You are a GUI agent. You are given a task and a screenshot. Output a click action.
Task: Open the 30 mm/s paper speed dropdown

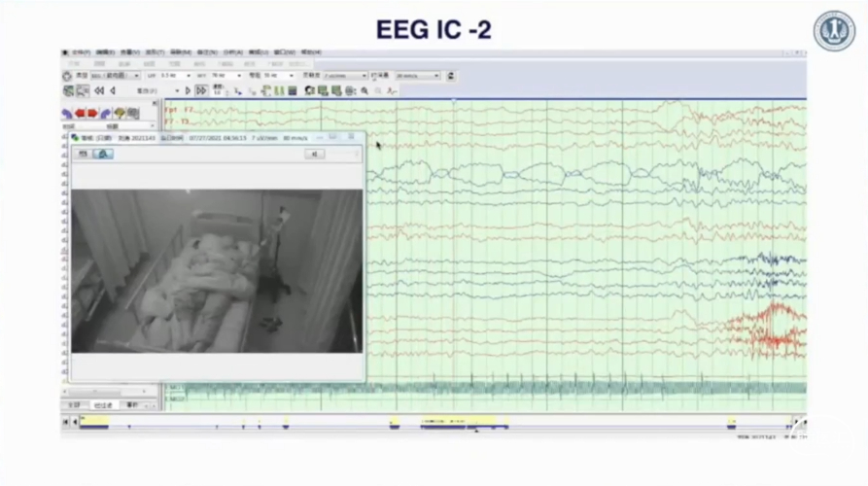pos(418,76)
